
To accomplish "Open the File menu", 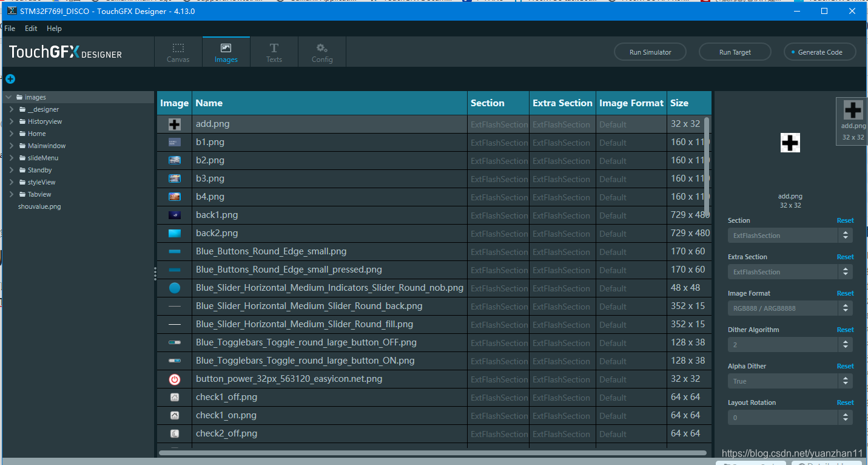I will (x=10, y=29).
